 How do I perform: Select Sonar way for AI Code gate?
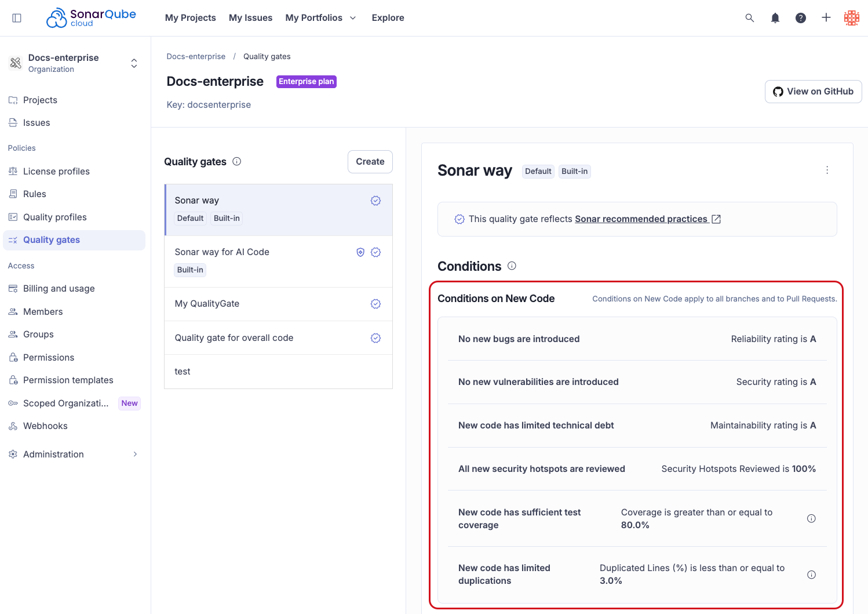click(279, 261)
